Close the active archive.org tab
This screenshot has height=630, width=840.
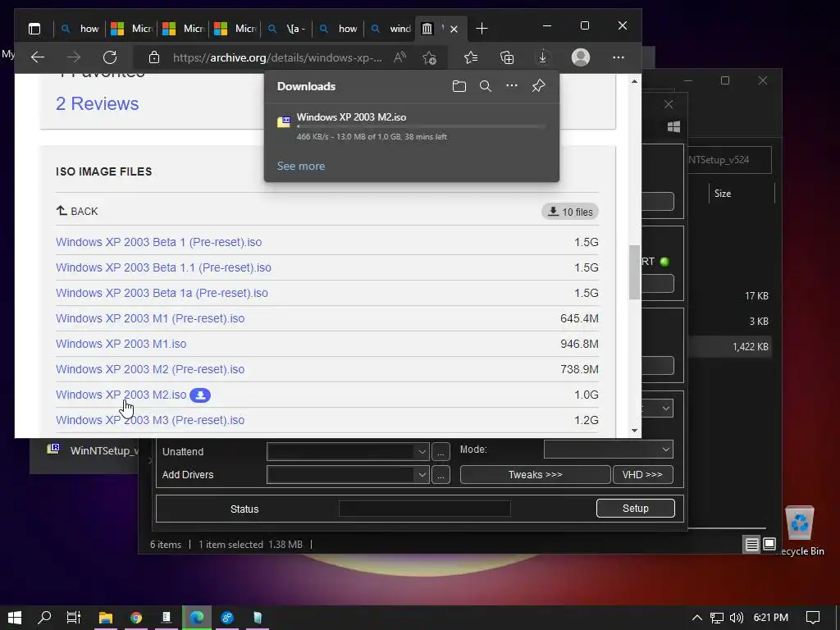(x=454, y=29)
